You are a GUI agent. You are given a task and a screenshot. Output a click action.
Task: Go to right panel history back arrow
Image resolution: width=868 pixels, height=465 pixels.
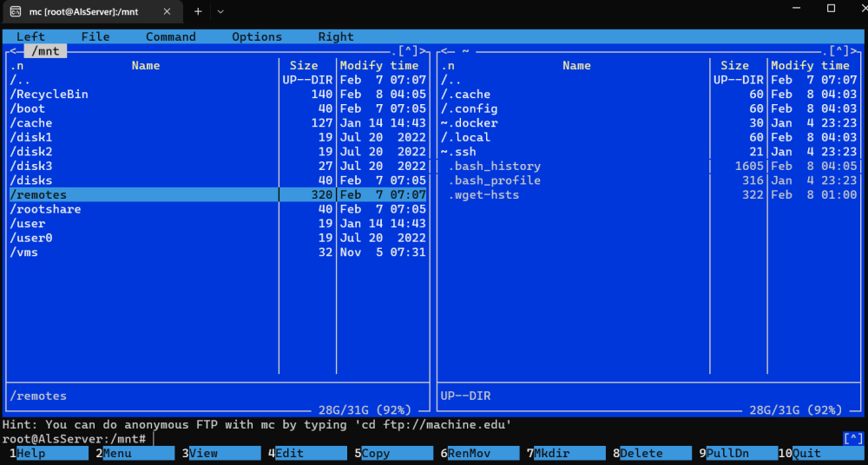(444, 51)
